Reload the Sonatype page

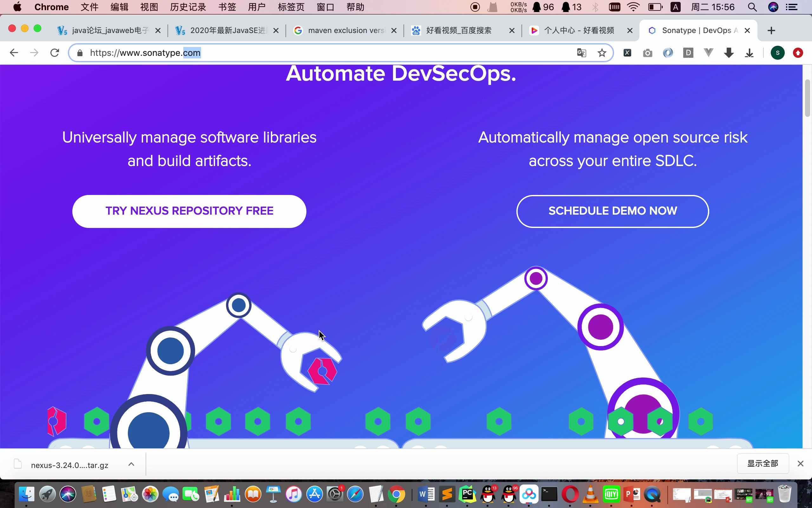55,53
